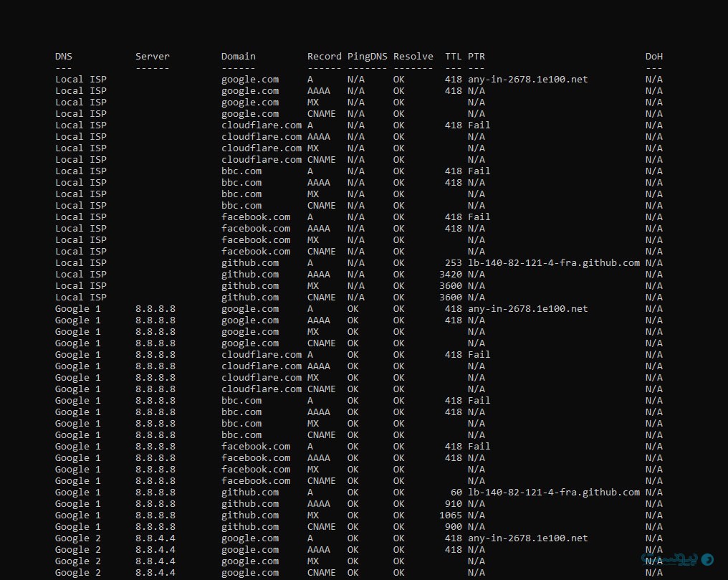The width and height of the screenshot is (728, 580).
Task: Click the TTL value 60
Action: (x=456, y=493)
